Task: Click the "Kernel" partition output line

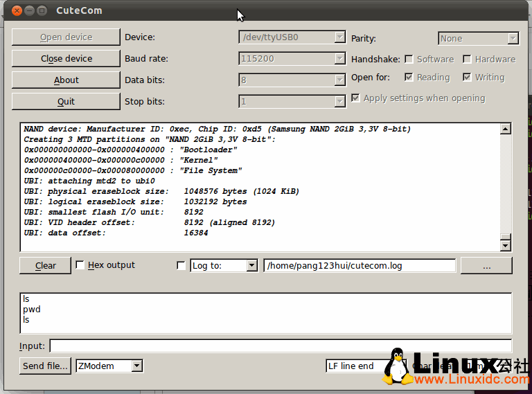Action: tap(121, 160)
